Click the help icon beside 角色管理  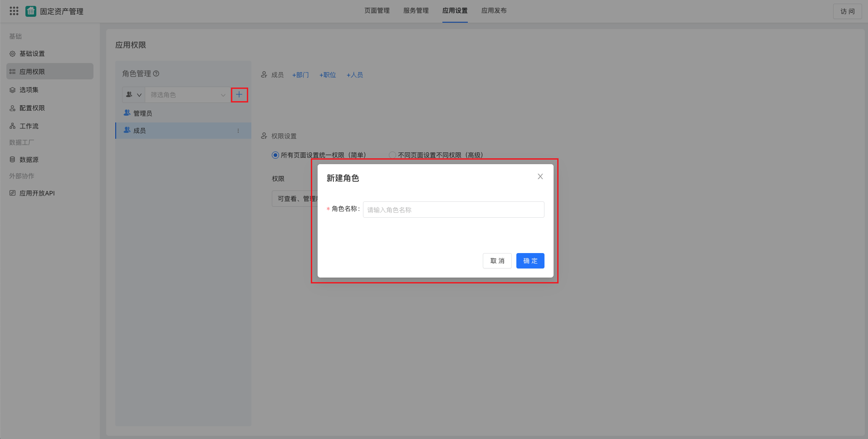tap(156, 73)
